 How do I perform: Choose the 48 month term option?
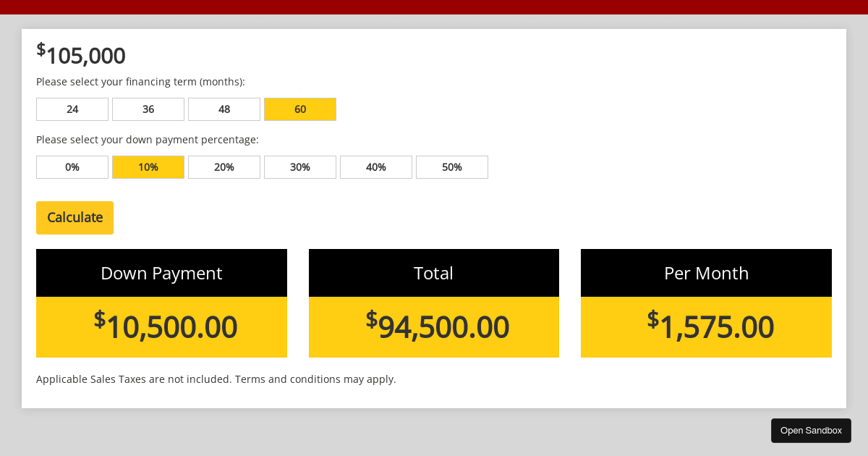pos(224,109)
